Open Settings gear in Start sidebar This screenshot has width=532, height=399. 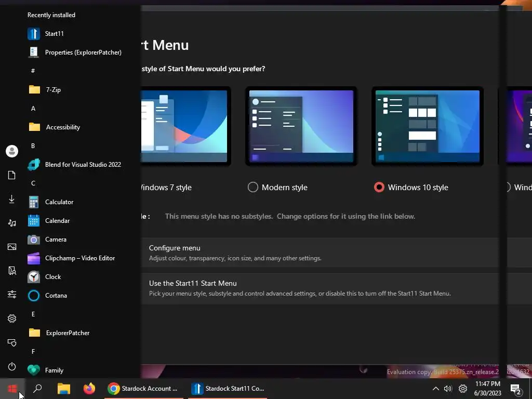click(12, 318)
